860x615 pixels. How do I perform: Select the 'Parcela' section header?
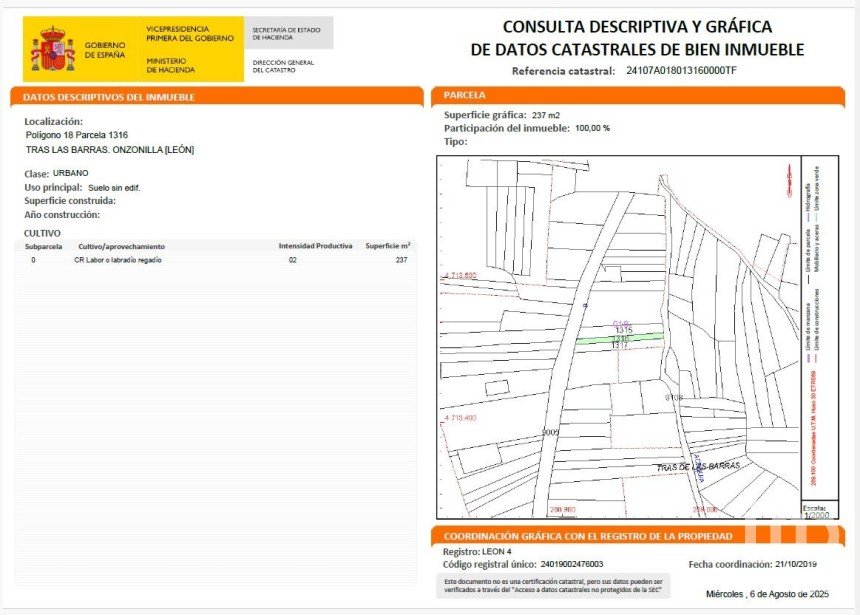point(464,95)
